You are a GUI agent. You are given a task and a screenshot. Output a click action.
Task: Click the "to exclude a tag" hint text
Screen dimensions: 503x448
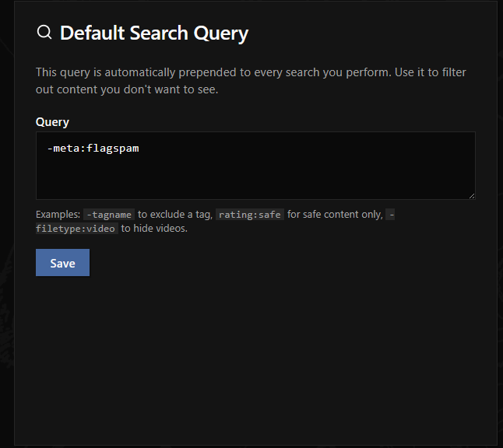click(174, 215)
